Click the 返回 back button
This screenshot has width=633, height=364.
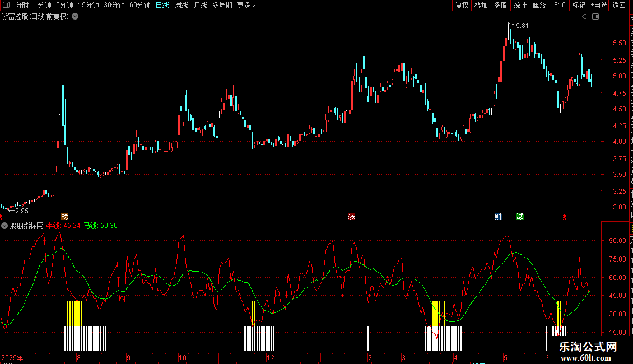pyautogui.click(x=618, y=5)
